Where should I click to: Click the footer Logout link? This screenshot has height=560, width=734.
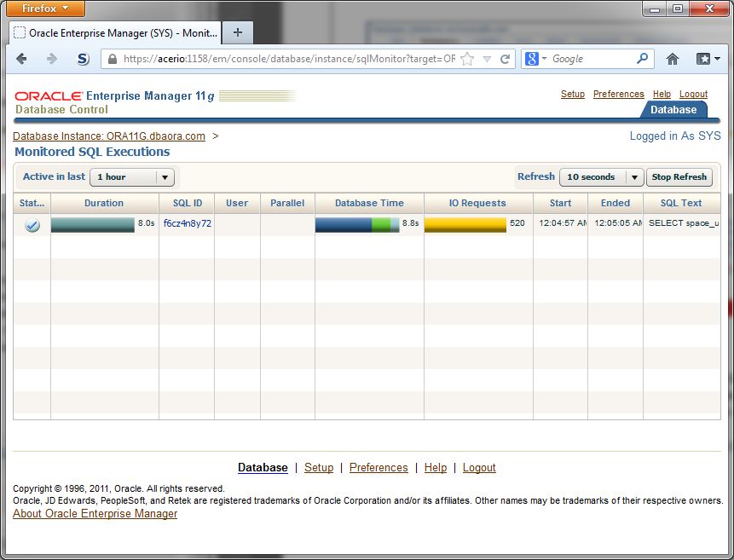pos(479,468)
